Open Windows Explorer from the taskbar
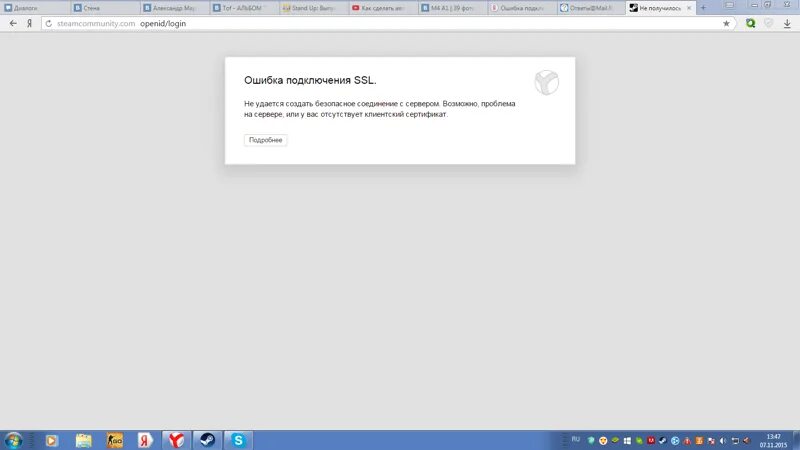The width and height of the screenshot is (800, 450). point(84,440)
